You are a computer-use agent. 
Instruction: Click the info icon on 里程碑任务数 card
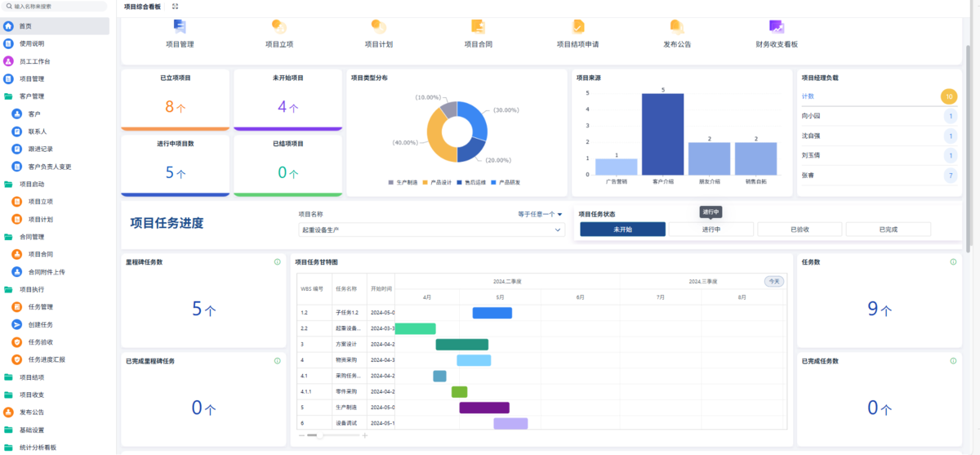[278, 262]
